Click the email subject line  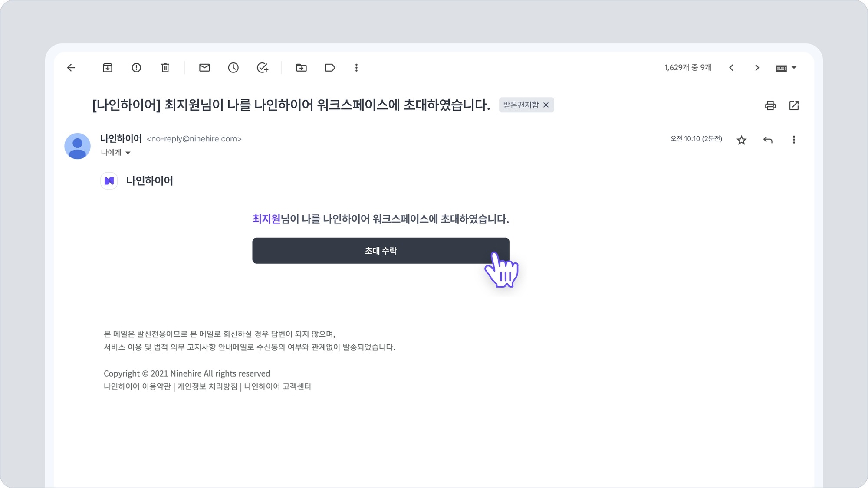pyautogui.click(x=291, y=105)
